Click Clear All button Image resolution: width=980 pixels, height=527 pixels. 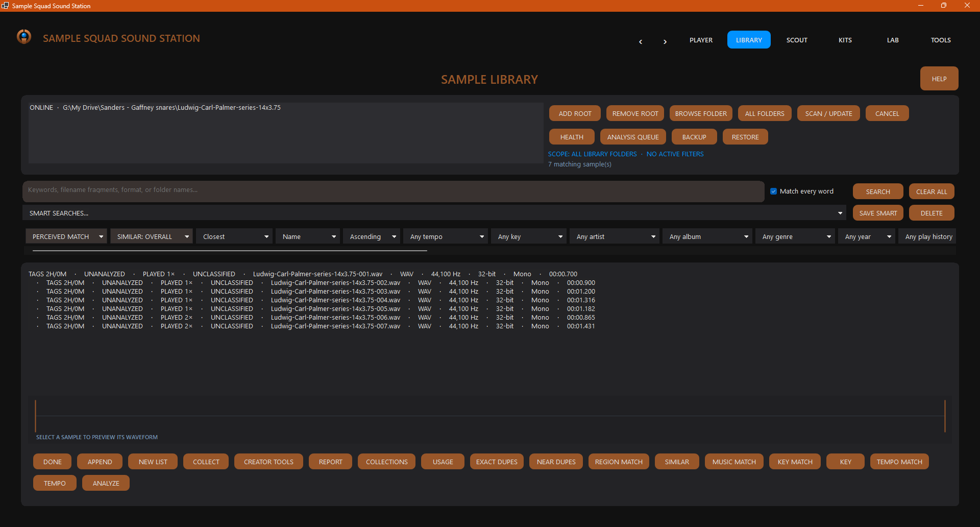[932, 191]
